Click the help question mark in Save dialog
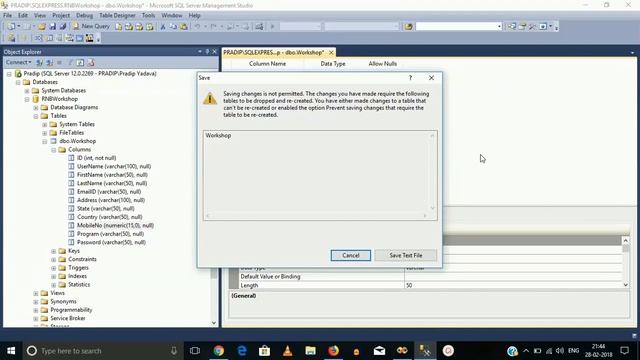 coord(410,78)
